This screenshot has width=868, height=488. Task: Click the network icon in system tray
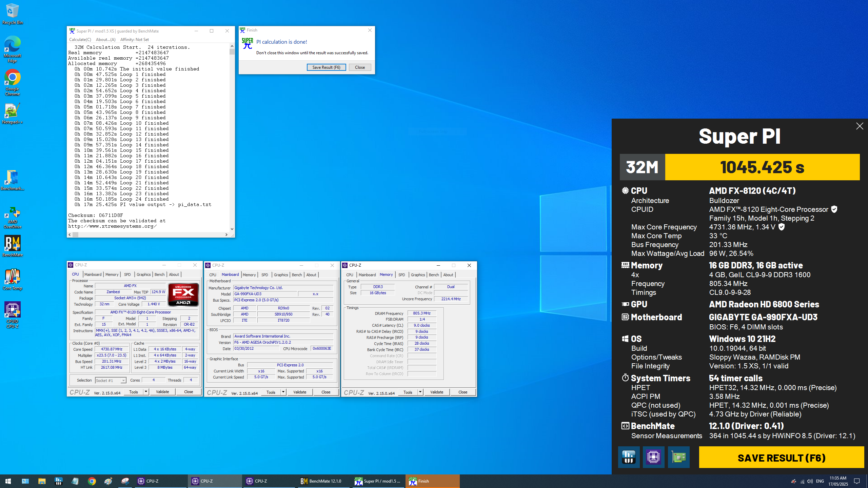tap(802, 481)
